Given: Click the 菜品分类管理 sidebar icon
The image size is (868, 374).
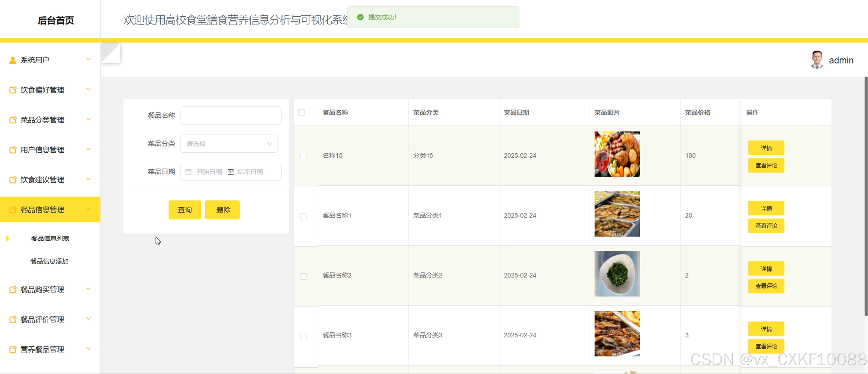Looking at the screenshot, I should click(x=12, y=120).
